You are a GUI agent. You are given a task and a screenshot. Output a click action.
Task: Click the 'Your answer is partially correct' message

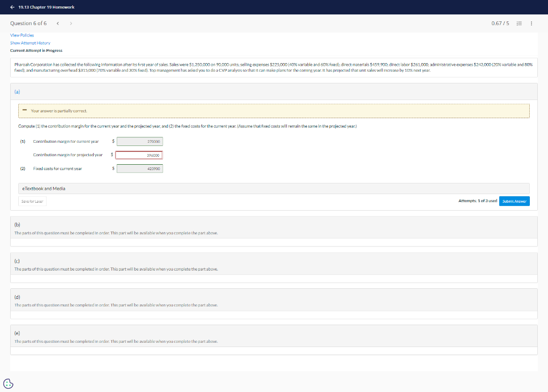pos(59,111)
